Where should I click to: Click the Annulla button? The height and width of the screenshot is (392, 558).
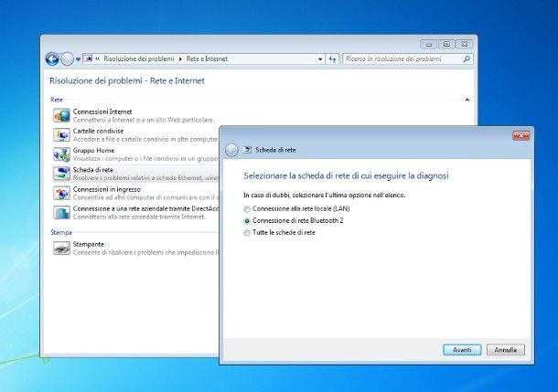pos(505,350)
